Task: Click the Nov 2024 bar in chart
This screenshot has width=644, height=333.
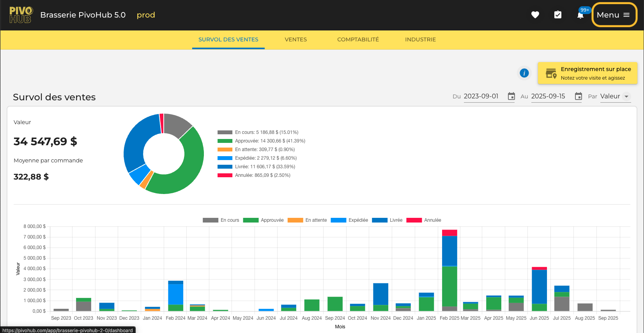Action: (x=380, y=297)
